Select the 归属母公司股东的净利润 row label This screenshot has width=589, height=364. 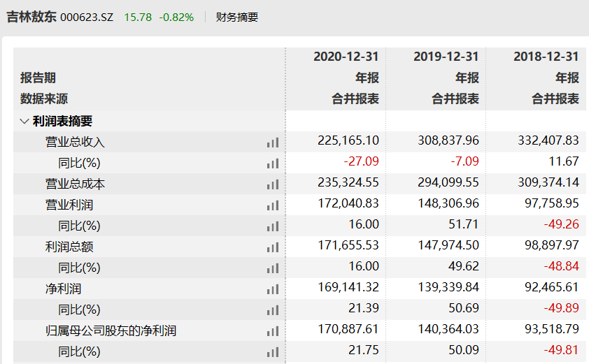(111, 331)
